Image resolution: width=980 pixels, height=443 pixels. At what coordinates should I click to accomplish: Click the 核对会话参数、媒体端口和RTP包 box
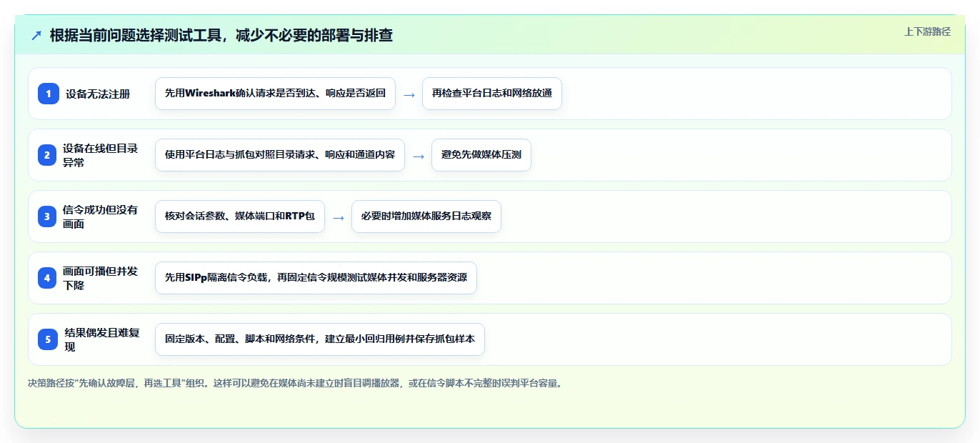point(240,216)
